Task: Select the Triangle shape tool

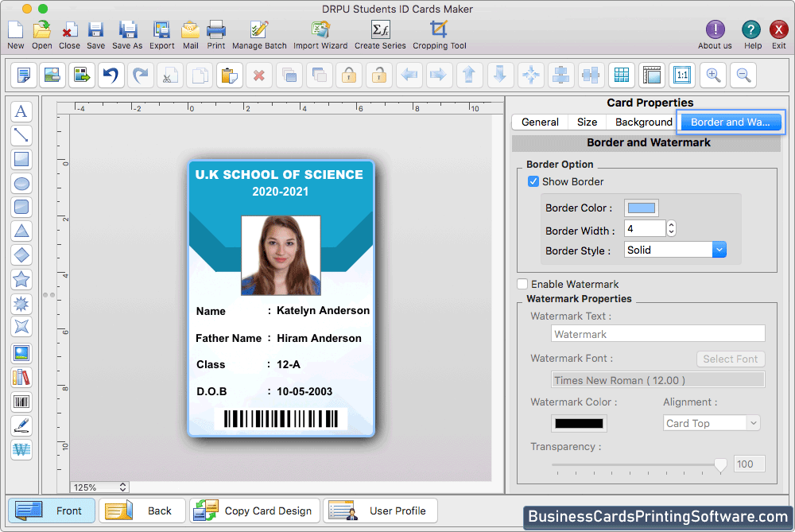Action: tap(21, 231)
